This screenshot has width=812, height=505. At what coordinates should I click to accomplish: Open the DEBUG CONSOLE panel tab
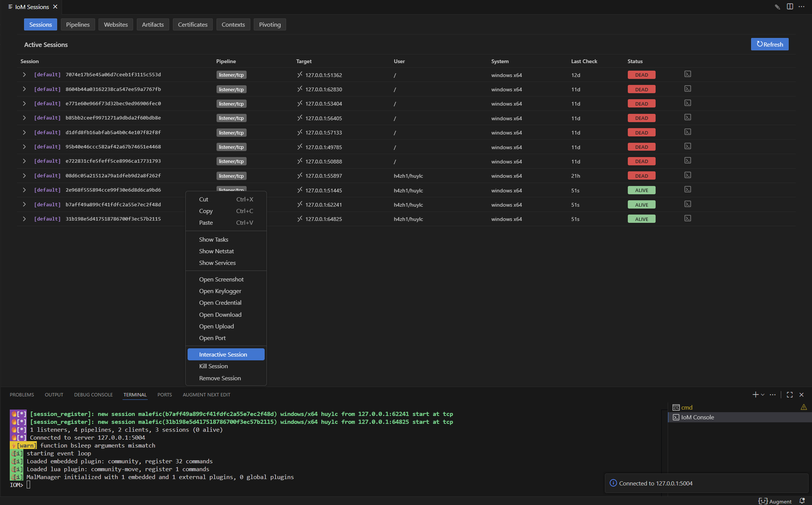tap(93, 395)
